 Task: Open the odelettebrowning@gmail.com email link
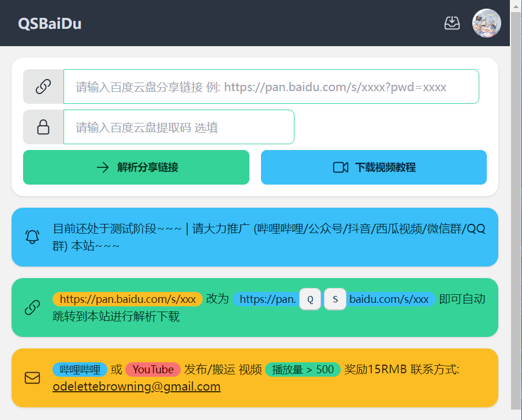[x=136, y=387]
